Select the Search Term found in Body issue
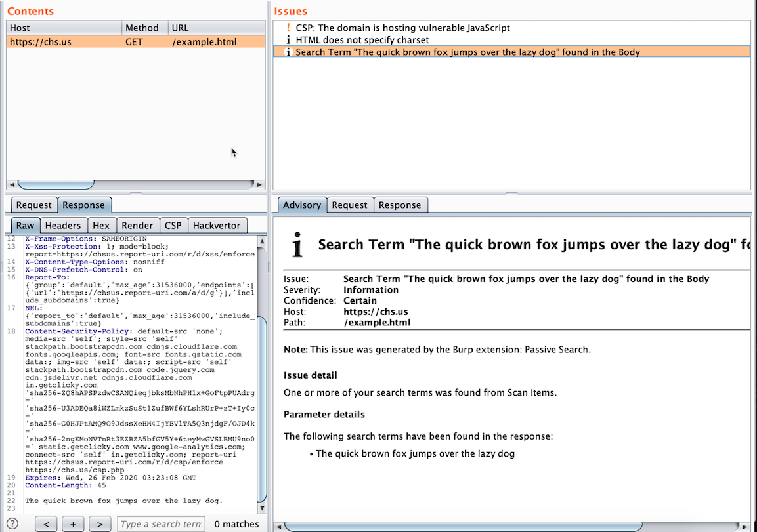 (467, 52)
